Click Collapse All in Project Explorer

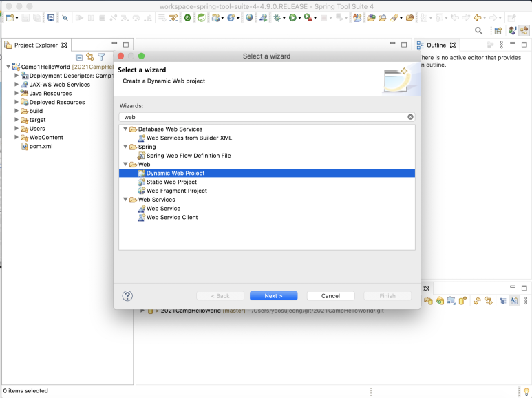(79, 57)
